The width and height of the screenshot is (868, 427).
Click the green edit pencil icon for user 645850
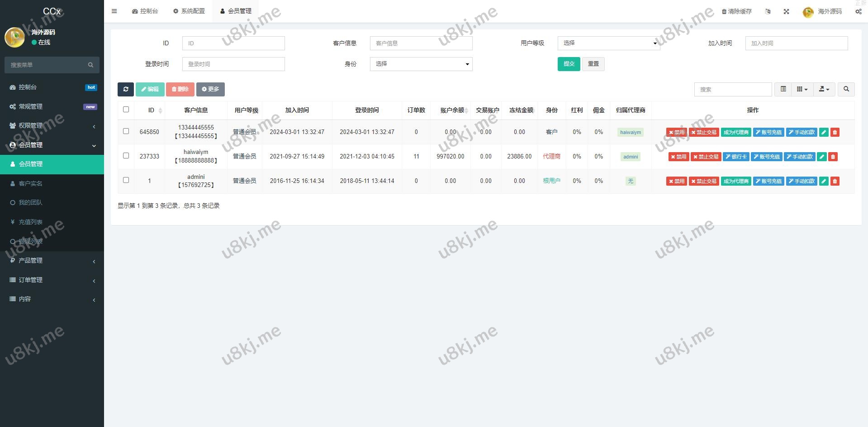click(824, 132)
